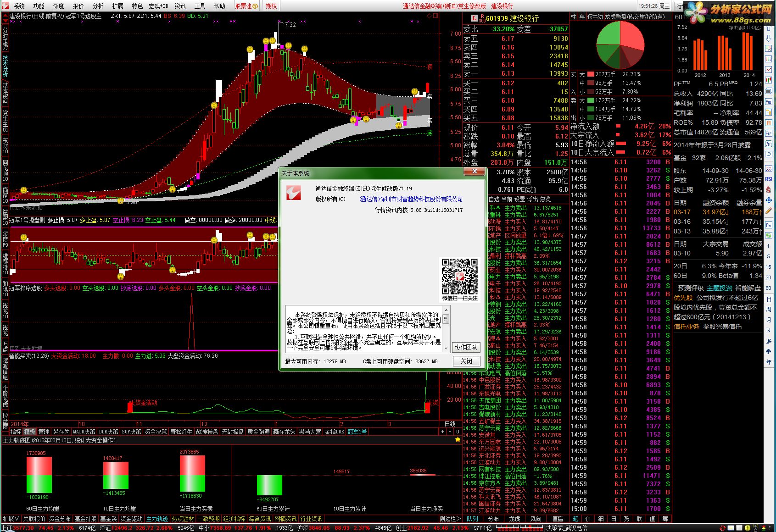Click the yellow star in 主力轨迹图 header
The image size is (776, 532).
click(458, 439)
